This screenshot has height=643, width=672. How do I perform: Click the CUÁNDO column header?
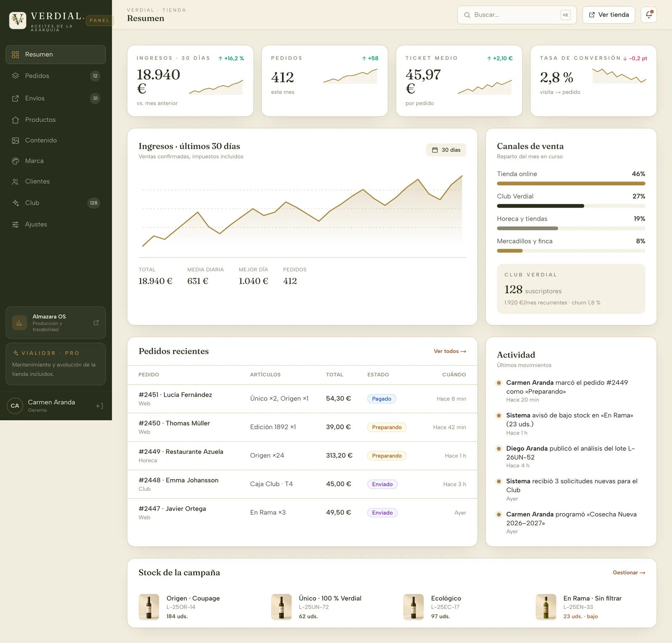[454, 375]
